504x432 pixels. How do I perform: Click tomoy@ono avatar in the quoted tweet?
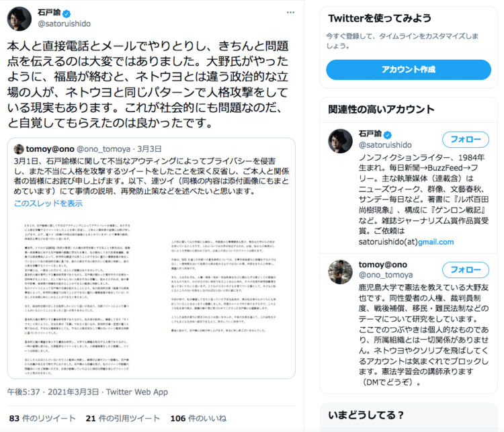19,149
